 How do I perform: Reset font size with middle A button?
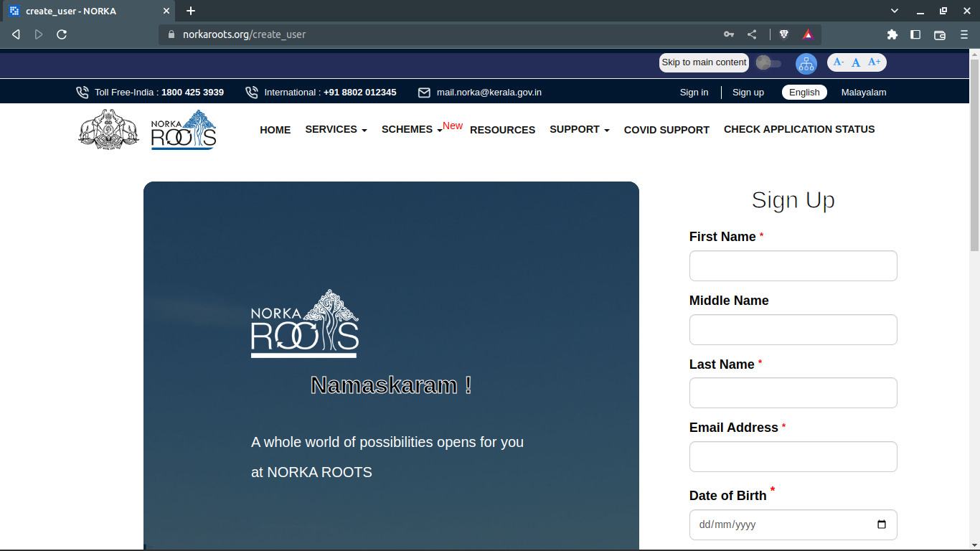(856, 63)
